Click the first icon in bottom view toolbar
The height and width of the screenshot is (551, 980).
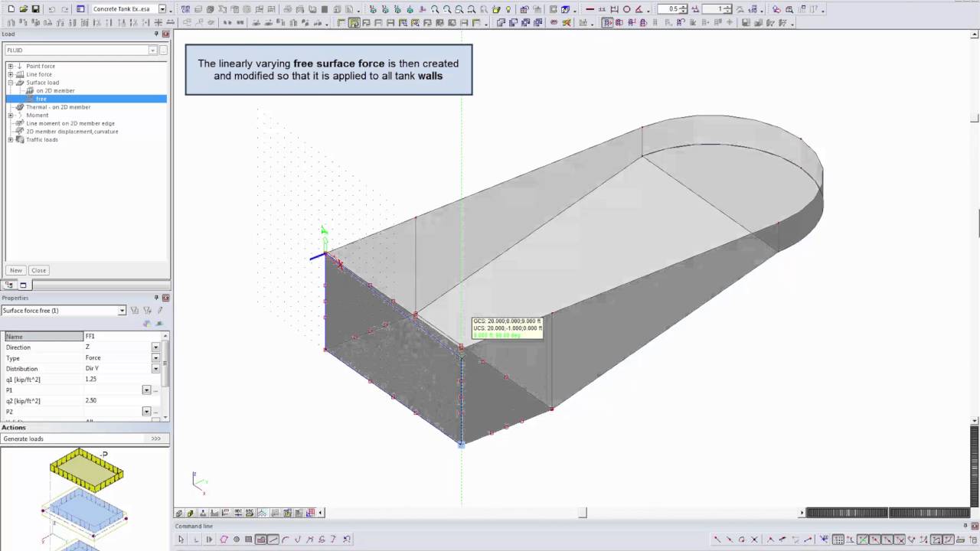[179, 513]
